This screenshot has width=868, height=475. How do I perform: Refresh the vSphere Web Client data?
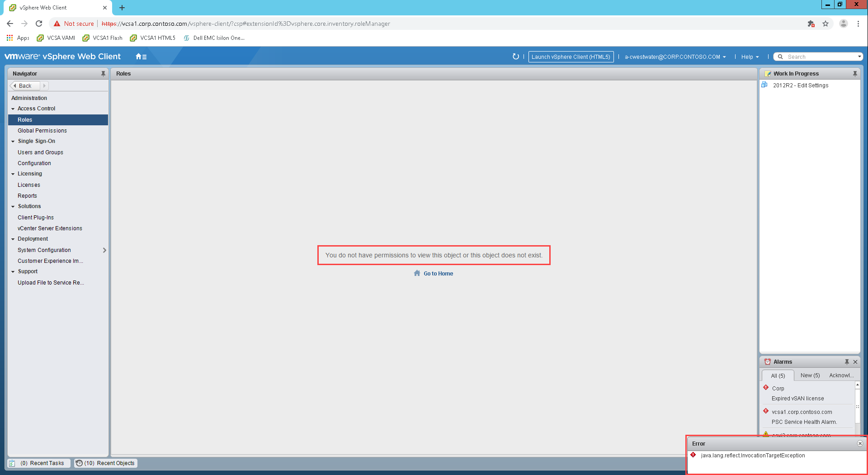[x=516, y=57]
